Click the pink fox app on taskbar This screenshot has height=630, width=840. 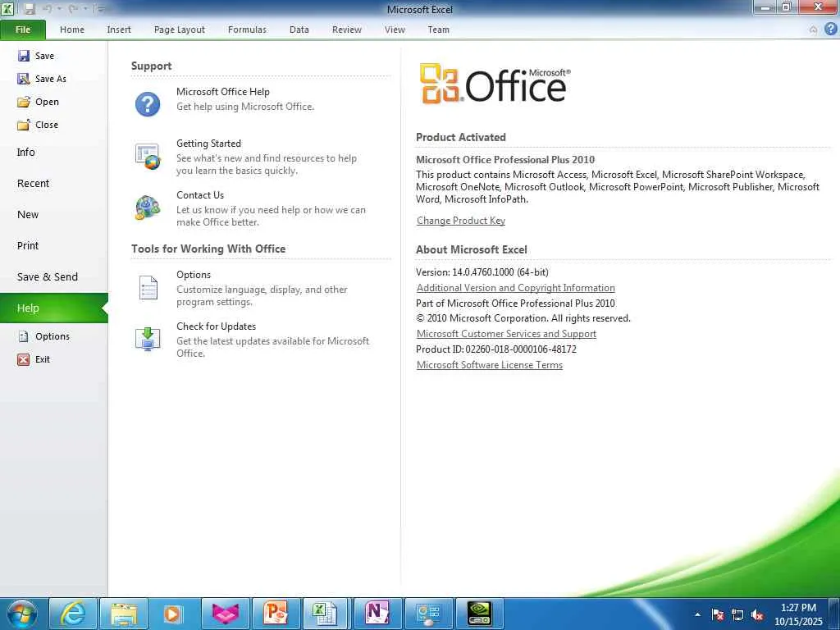click(225, 614)
